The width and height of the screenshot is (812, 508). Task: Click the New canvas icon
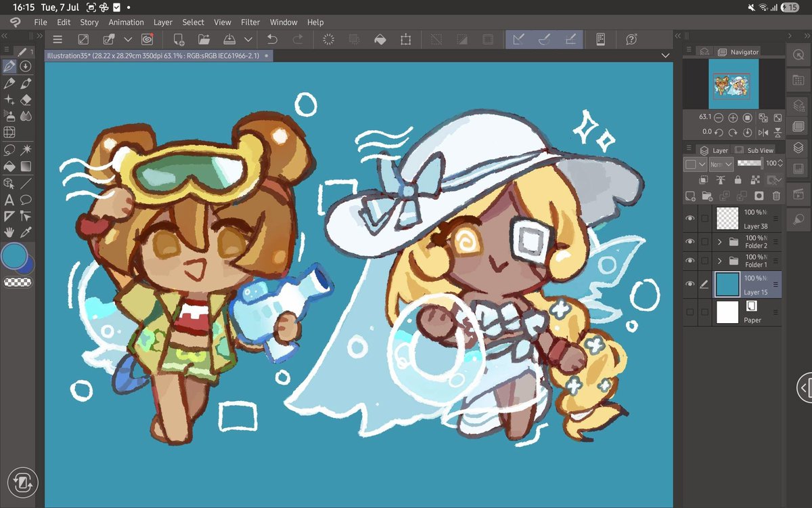click(x=179, y=39)
